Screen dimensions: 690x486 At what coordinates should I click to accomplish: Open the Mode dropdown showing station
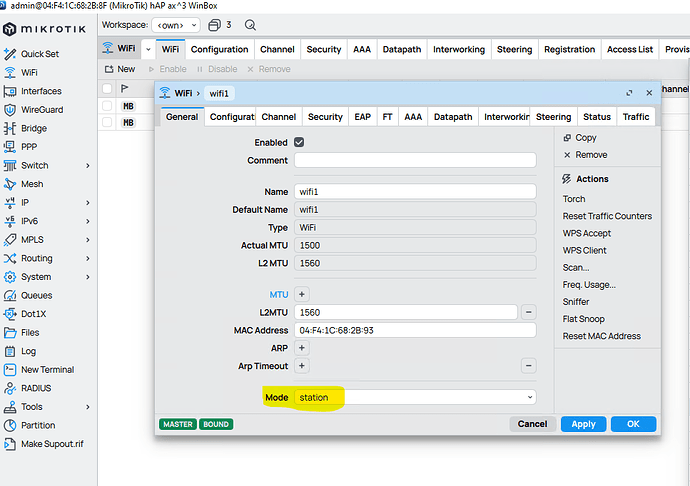[415, 397]
